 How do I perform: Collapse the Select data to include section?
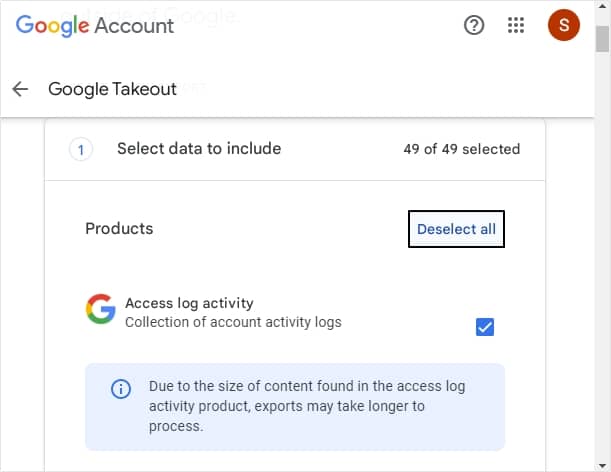[295, 149]
